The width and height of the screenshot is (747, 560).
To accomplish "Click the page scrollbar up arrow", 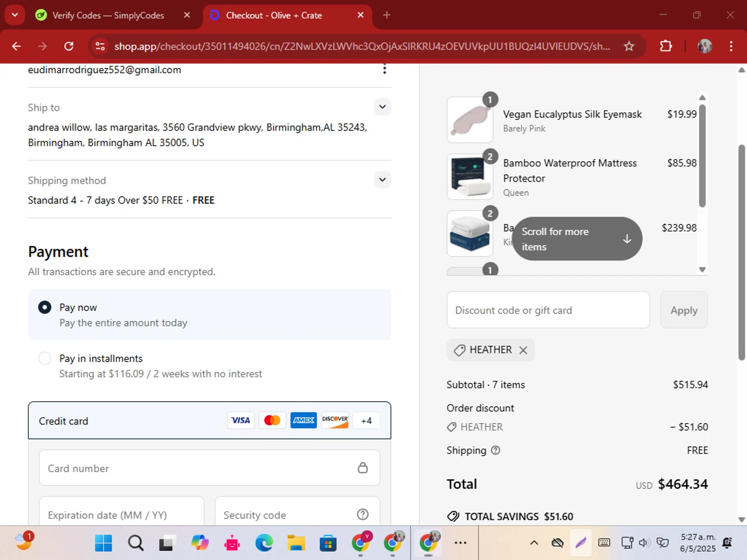I will (x=742, y=70).
